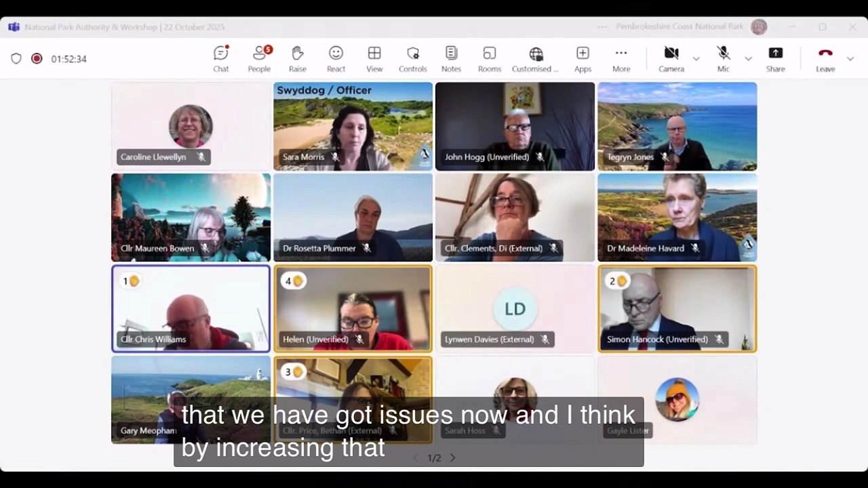Open title bar ellipsis settings menu
This screenshot has width=868, height=488.
(x=602, y=27)
